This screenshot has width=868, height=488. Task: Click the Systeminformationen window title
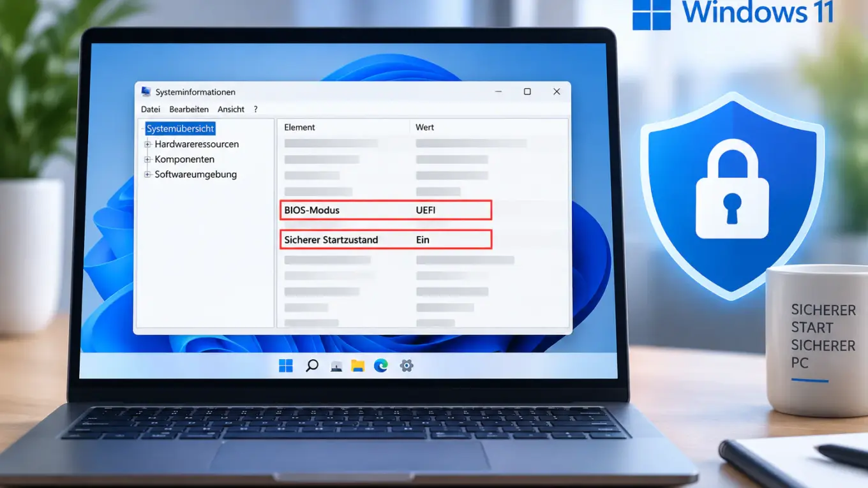click(x=195, y=92)
